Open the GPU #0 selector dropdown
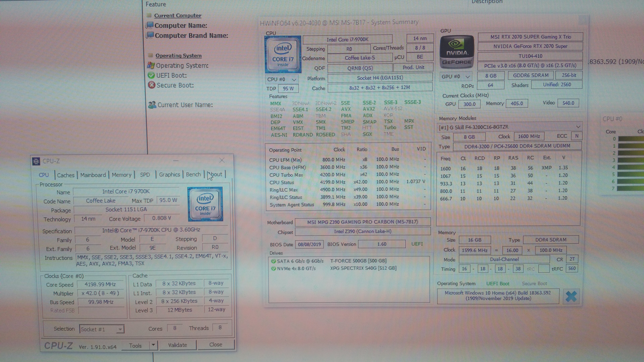Viewport: 644px width, 362px height. coord(468,76)
